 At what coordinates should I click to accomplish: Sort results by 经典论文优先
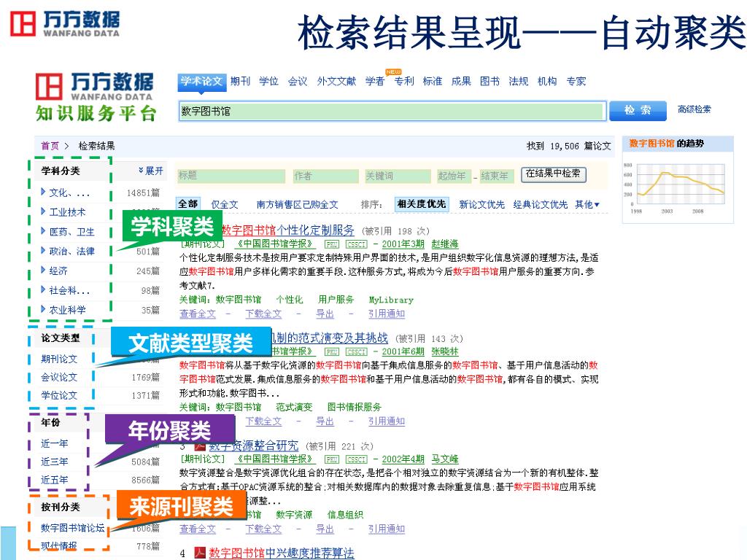click(541, 205)
